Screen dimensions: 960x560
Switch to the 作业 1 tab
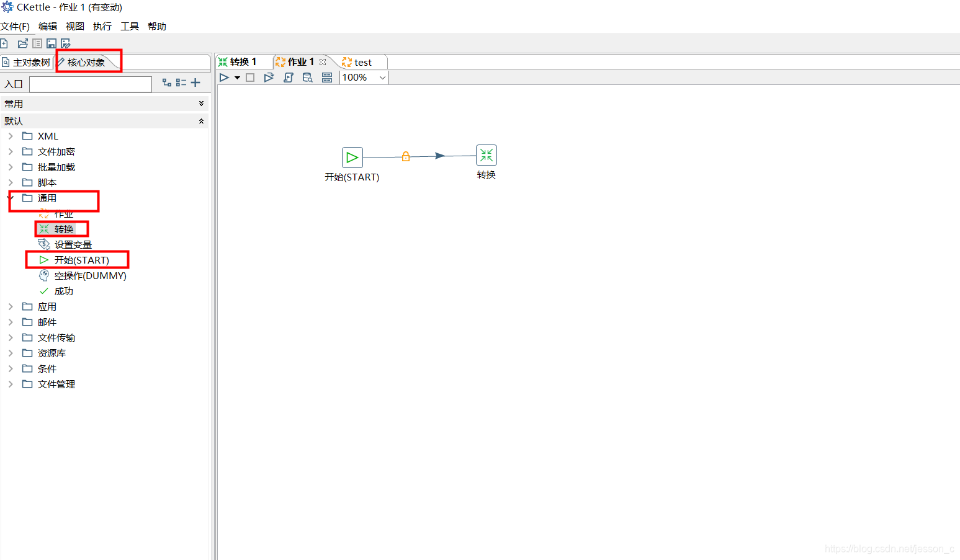(301, 62)
